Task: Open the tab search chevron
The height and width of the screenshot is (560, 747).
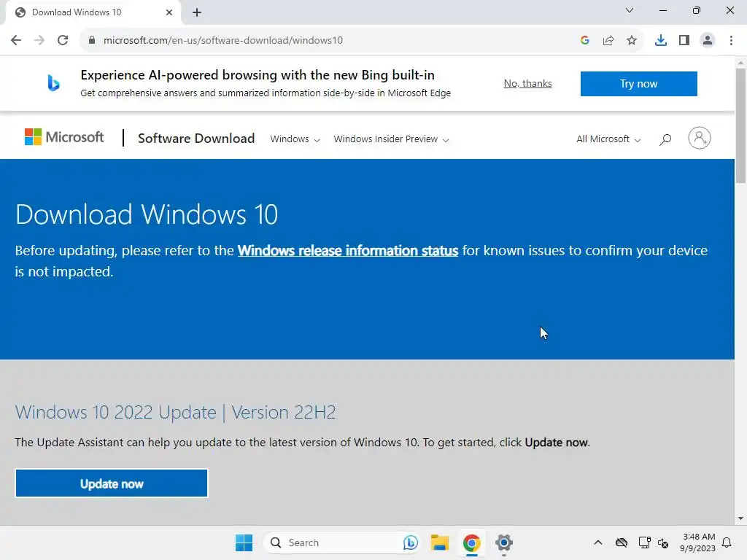Action: coord(630,10)
